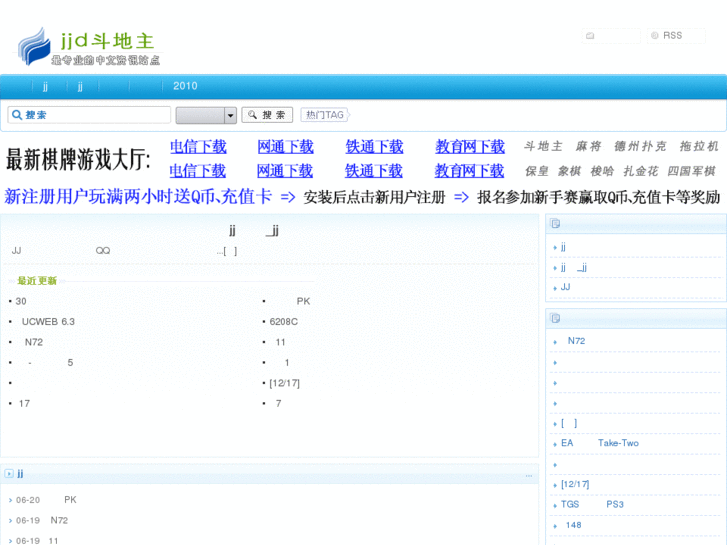This screenshot has width=727, height=545.
Task: Open the PK link in recent updates
Action: coord(303,301)
